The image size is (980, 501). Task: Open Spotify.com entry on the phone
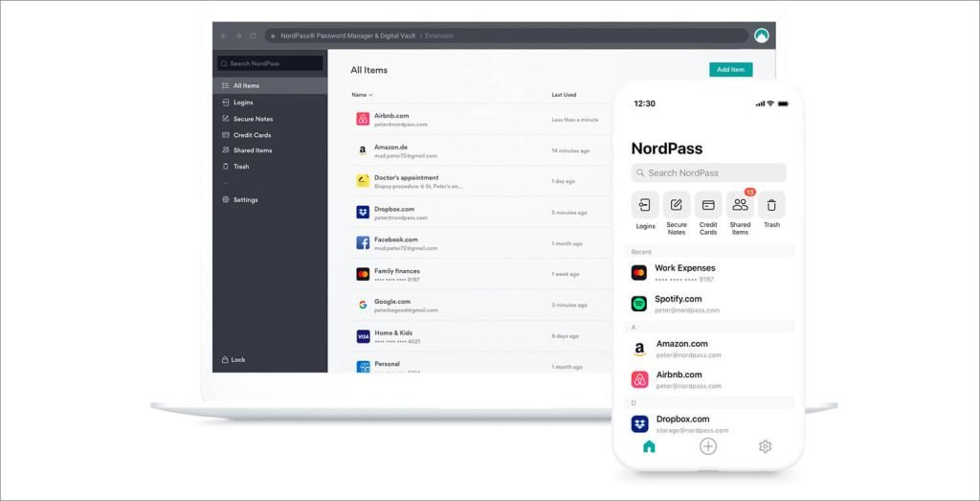(709, 304)
